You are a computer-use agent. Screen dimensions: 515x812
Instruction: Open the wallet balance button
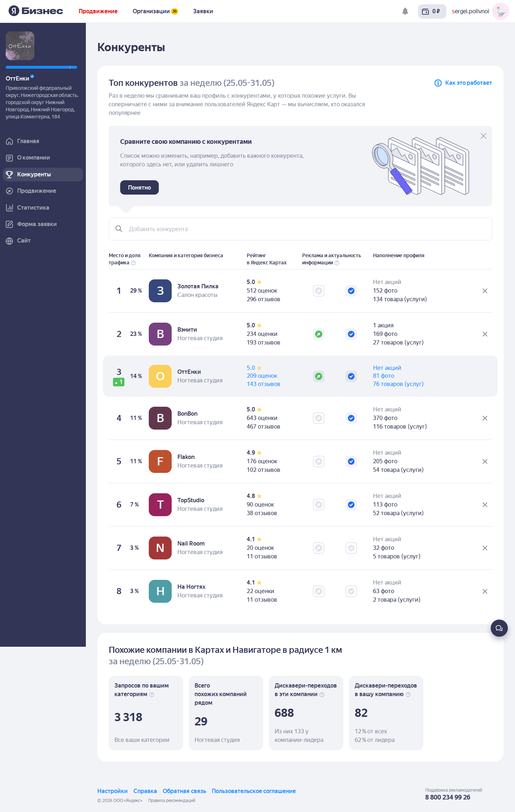(432, 11)
